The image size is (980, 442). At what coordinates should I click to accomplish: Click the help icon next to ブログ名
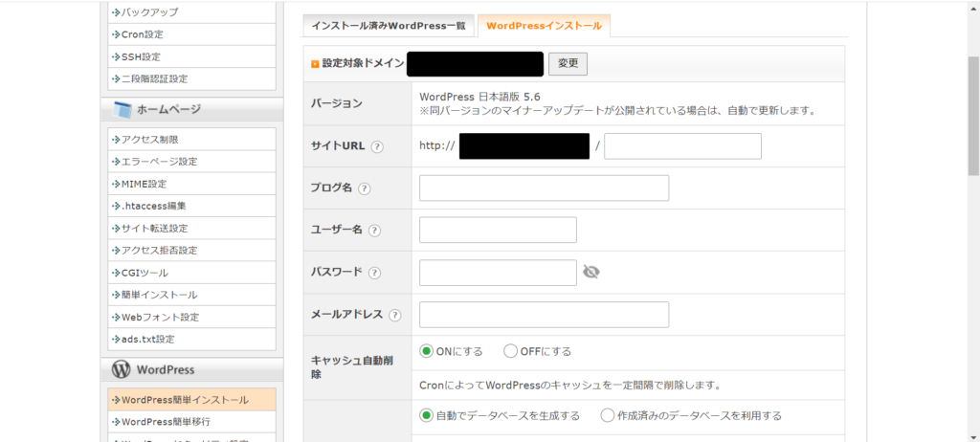click(x=365, y=188)
